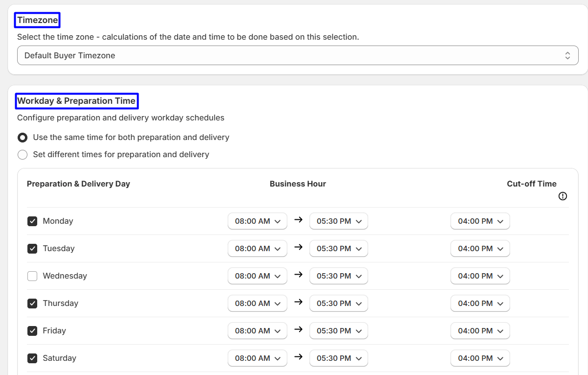Screen dimensions: 588x375
Task: Uncheck the Friday workday checkbox
Action: coord(32,331)
